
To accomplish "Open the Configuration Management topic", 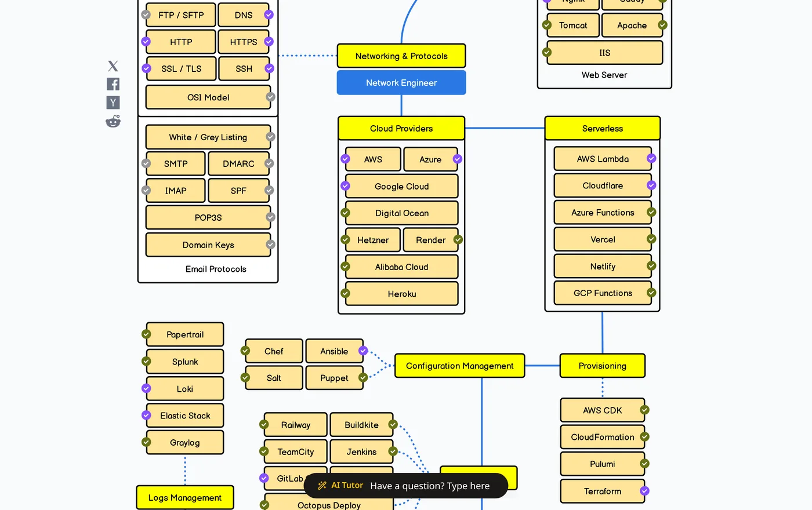I will point(460,366).
